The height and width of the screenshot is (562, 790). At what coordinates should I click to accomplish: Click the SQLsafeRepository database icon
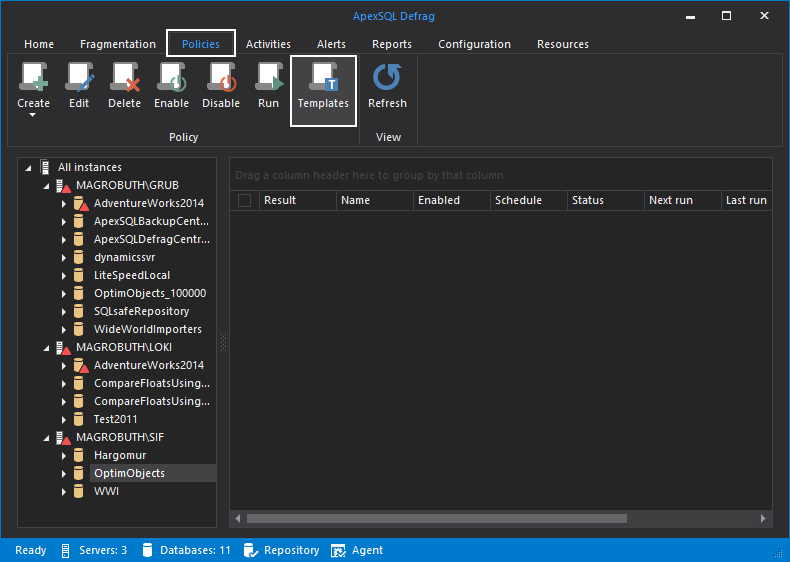pos(79,311)
